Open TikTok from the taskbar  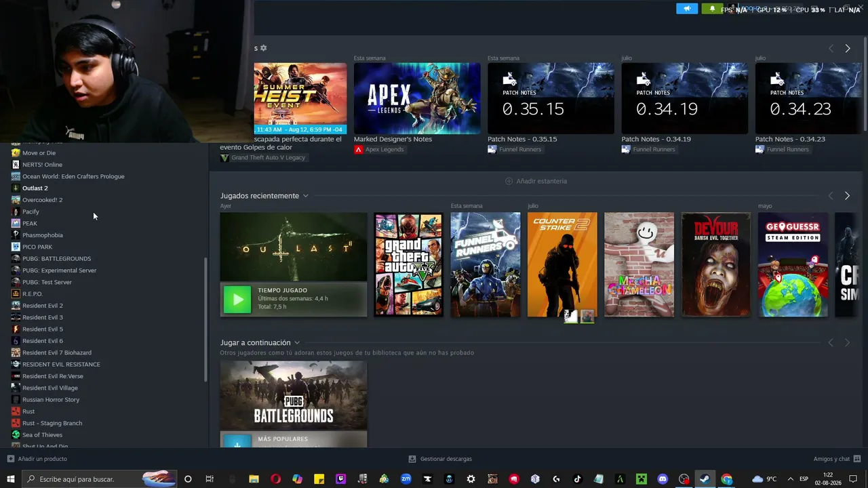point(578,479)
